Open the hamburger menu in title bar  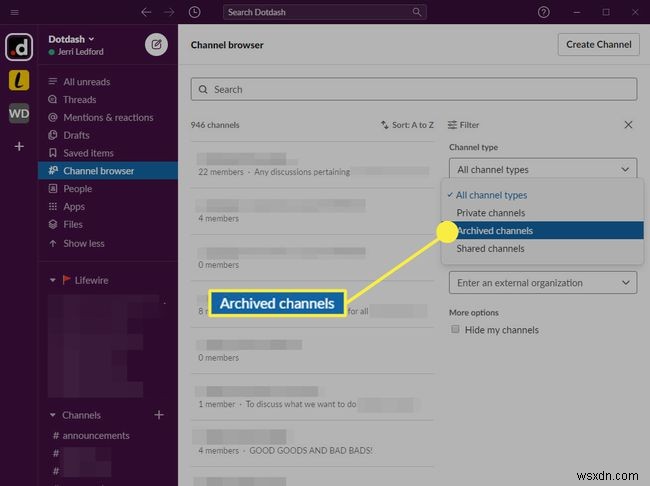click(15, 12)
